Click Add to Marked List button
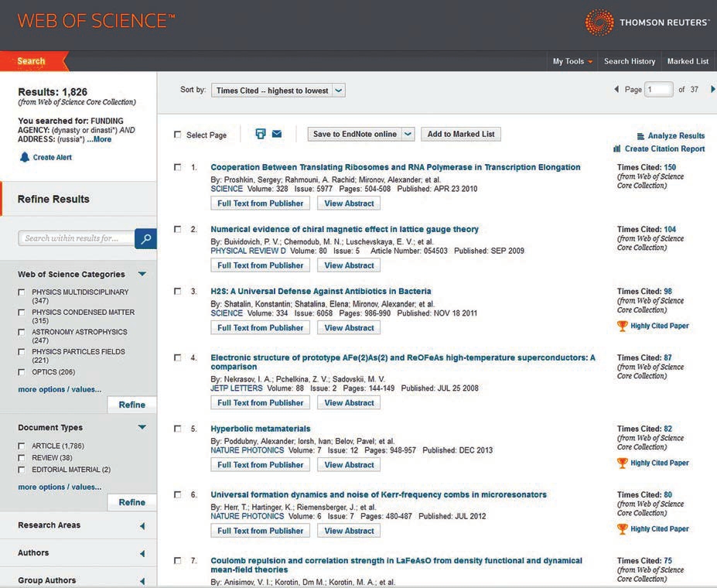 pyautogui.click(x=461, y=134)
